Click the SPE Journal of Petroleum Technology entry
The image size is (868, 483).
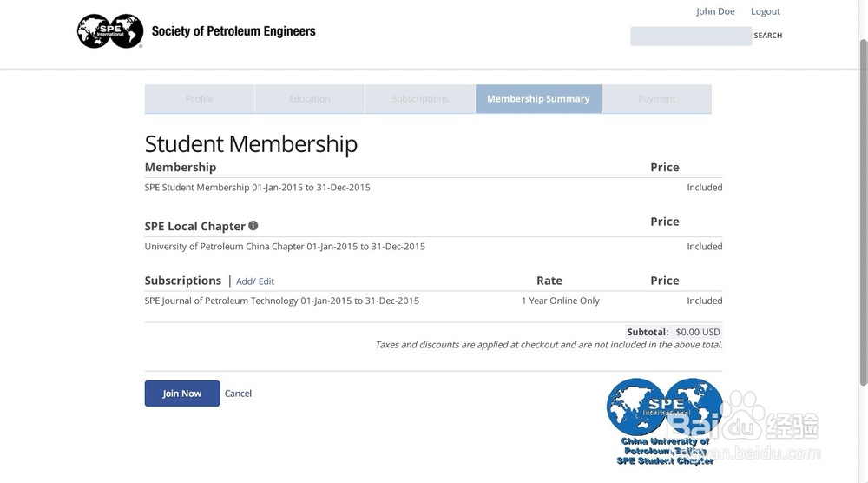(x=281, y=301)
